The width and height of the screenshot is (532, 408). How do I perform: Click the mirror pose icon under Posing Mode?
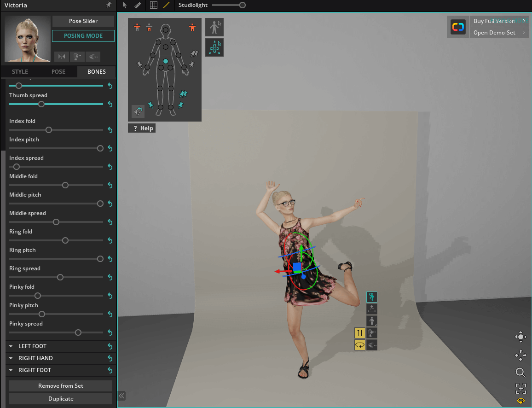pyautogui.click(x=61, y=57)
